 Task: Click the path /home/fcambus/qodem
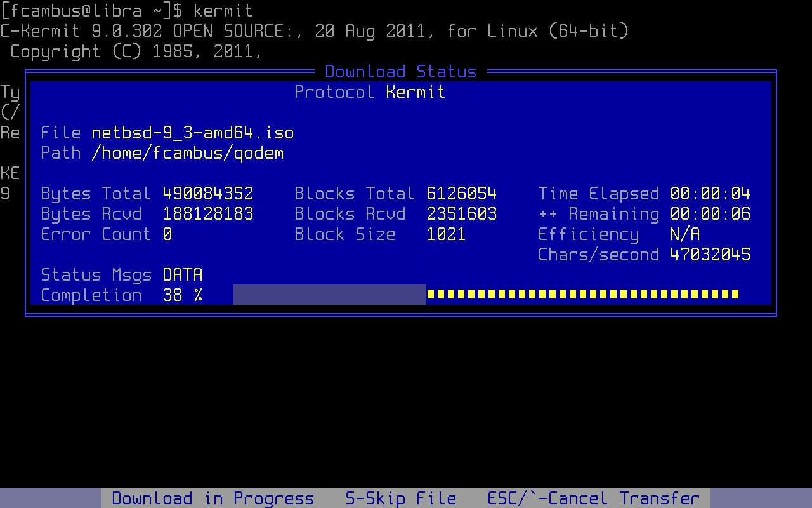pyautogui.click(x=188, y=153)
